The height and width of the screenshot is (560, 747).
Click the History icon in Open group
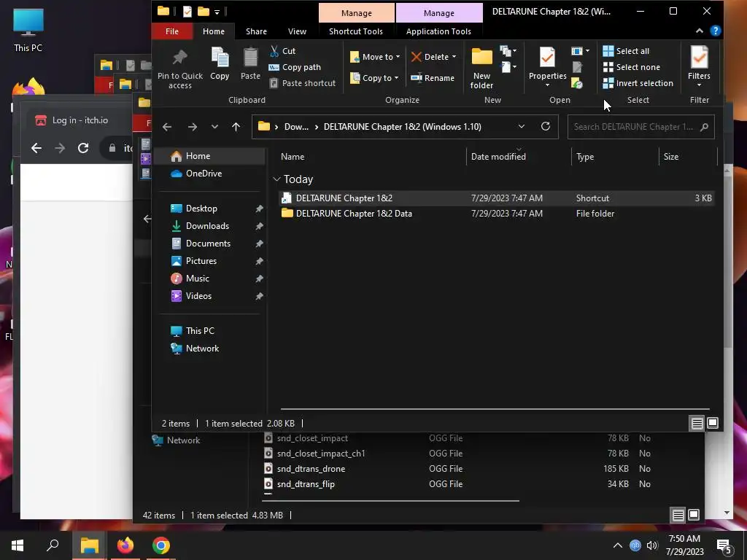(577, 83)
